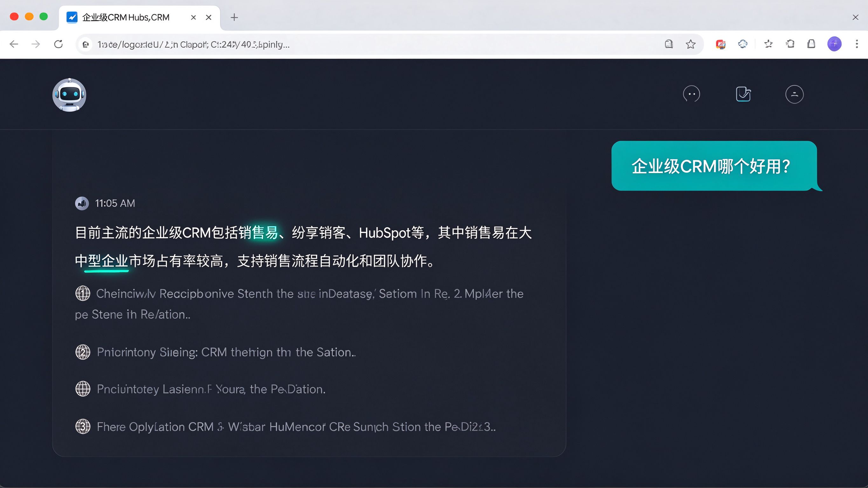Click the round face icon in header
Screen dimensions: 868x488
[x=795, y=94]
